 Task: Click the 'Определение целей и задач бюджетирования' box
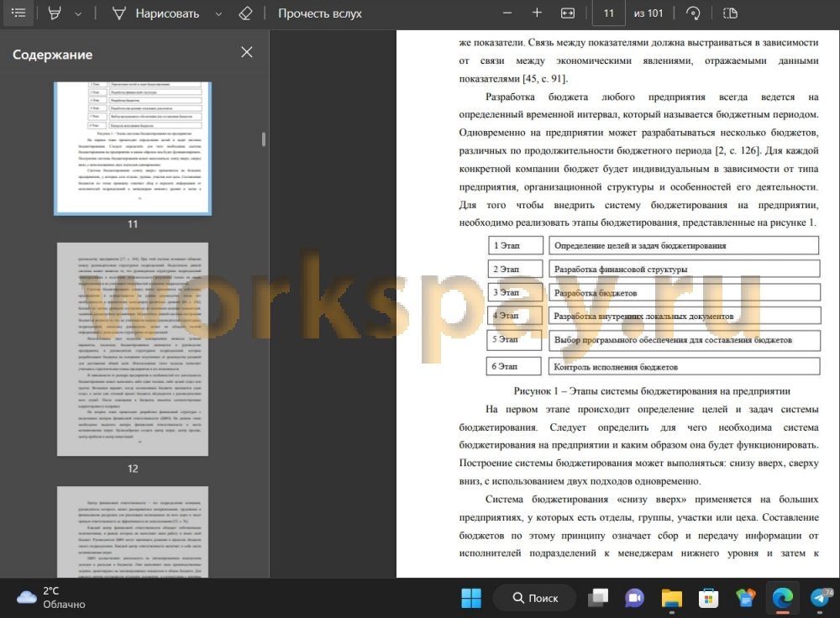tap(684, 245)
